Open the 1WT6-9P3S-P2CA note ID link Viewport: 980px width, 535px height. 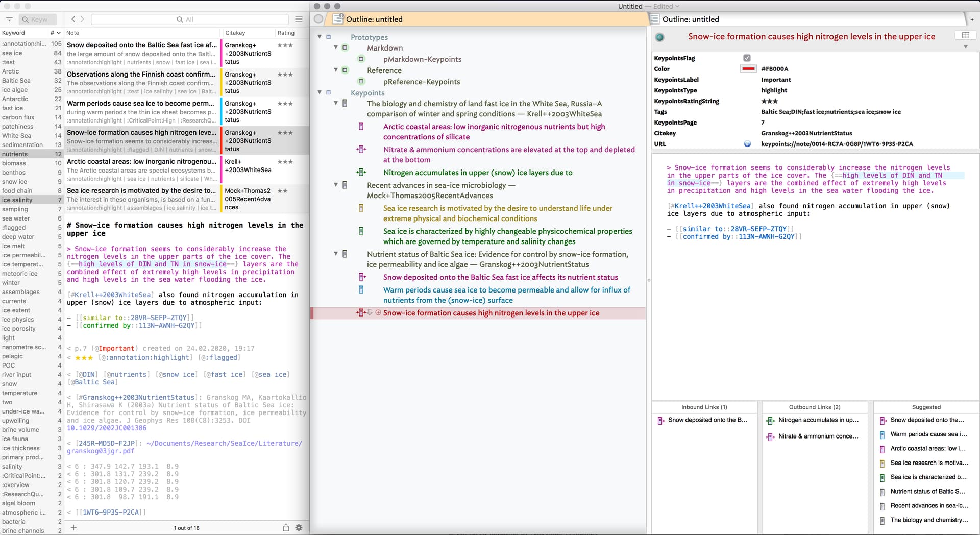110,512
